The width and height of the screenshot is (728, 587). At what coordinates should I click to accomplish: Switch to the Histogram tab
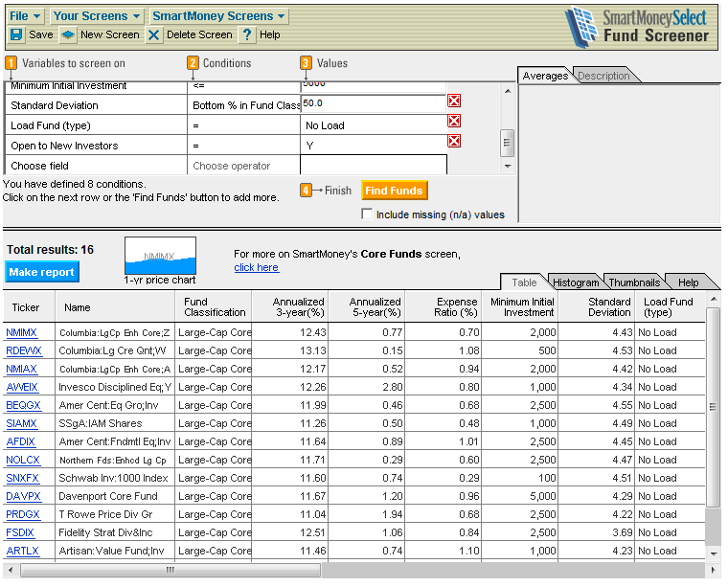[x=576, y=282]
